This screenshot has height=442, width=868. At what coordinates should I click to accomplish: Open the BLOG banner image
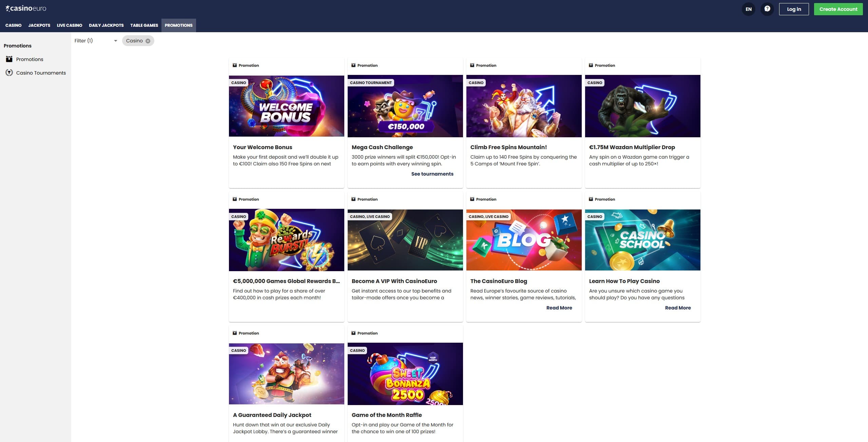click(x=524, y=240)
